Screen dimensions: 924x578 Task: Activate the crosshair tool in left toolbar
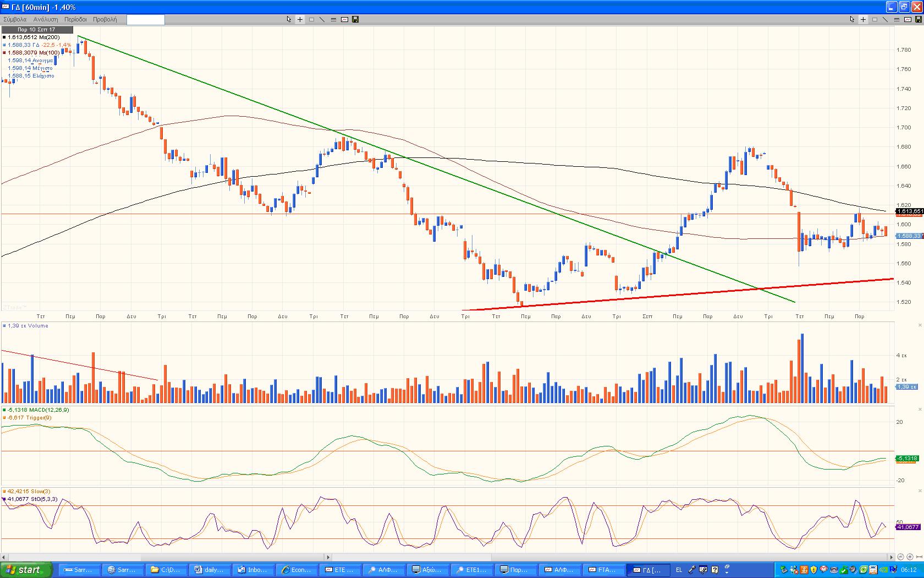(300, 19)
